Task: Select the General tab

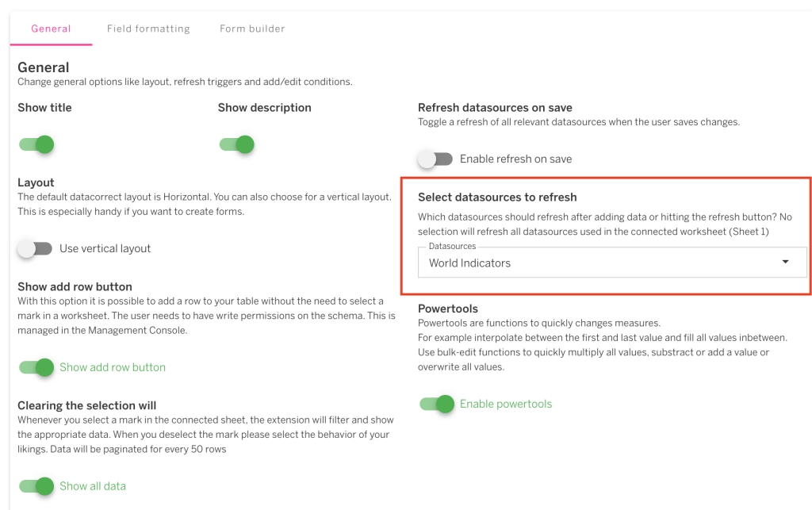Action: pyautogui.click(x=51, y=29)
